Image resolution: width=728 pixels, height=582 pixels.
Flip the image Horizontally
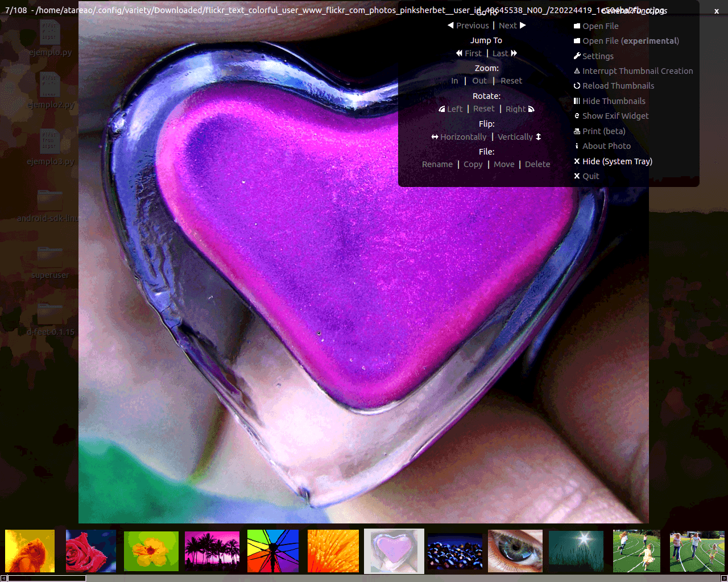click(459, 137)
